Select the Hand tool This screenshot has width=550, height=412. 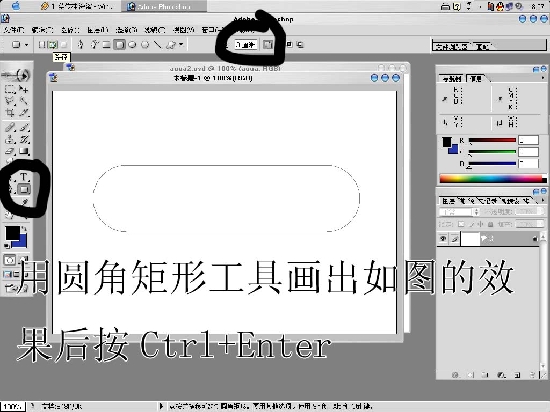point(10,215)
